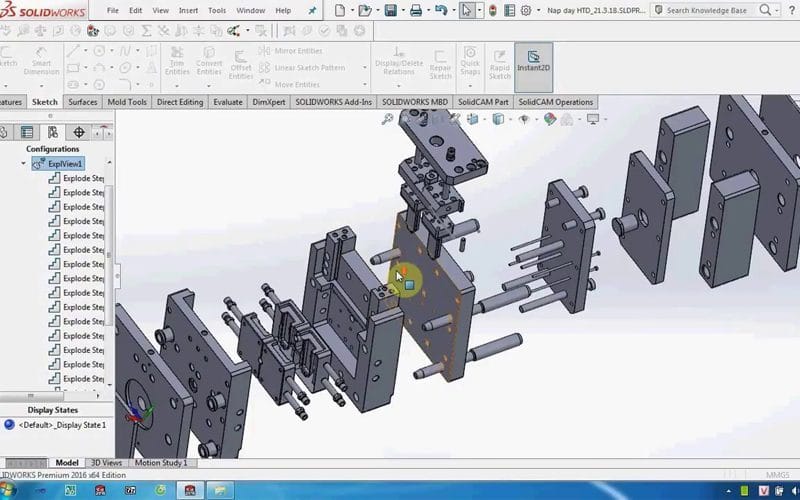Pin the menu bar with pushpin icon
This screenshot has width=800, height=500.
click(x=312, y=10)
